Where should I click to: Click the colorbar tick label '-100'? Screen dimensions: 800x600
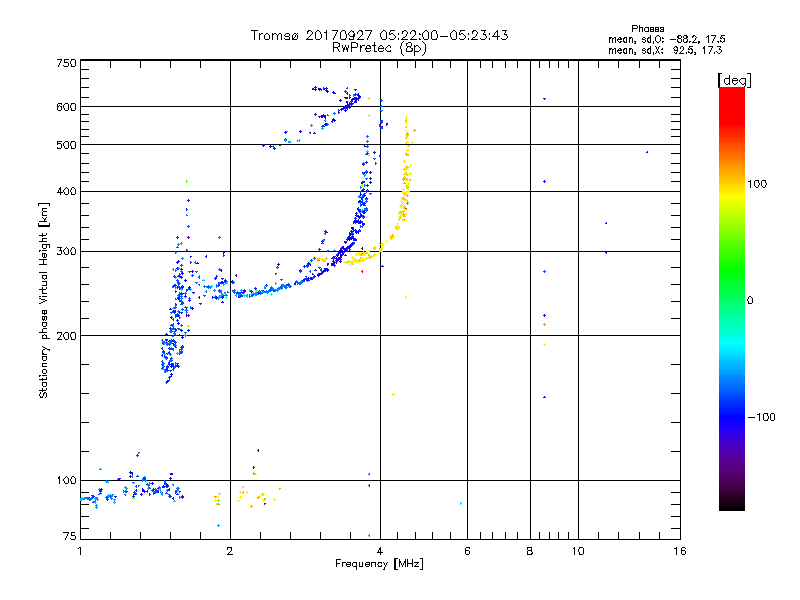pyautogui.click(x=761, y=417)
